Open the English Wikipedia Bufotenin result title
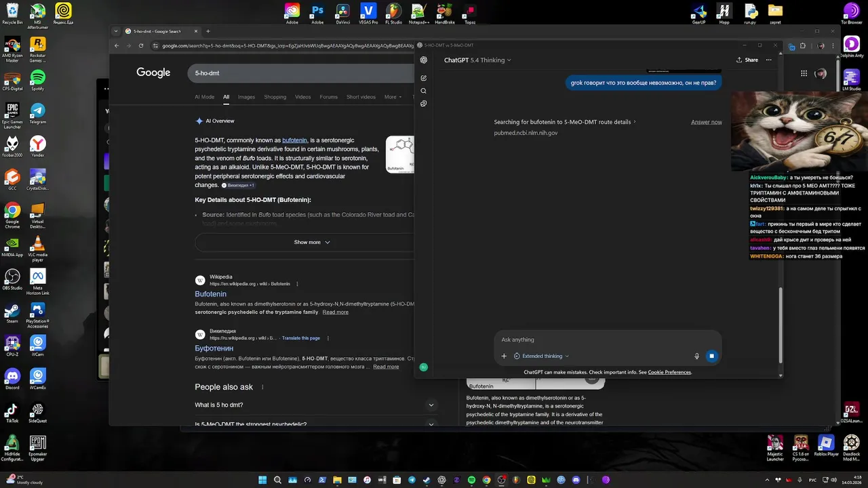Viewport: 868px width, 488px height. tap(210, 294)
